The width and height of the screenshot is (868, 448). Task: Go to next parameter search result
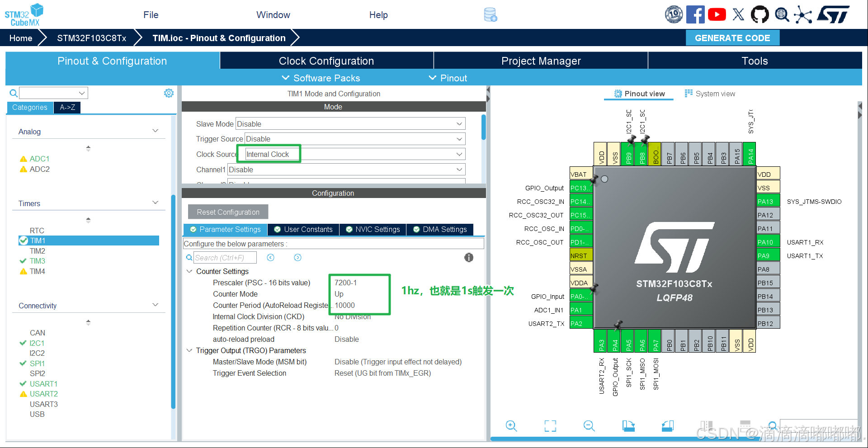coord(297,257)
